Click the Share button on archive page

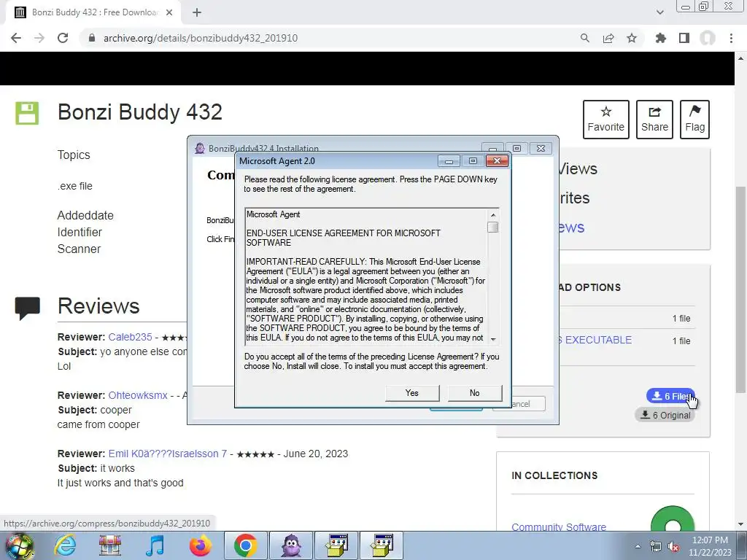[x=654, y=120]
